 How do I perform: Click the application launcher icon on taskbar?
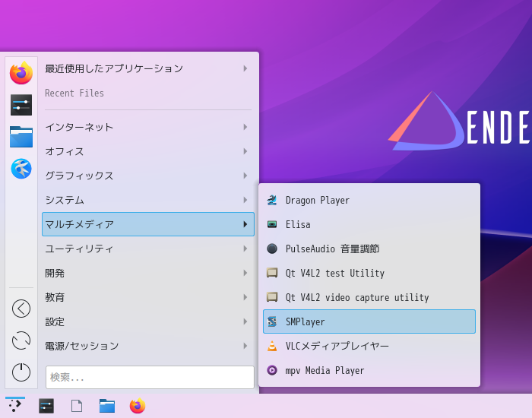pyautogui.click(x=15, y=405)
